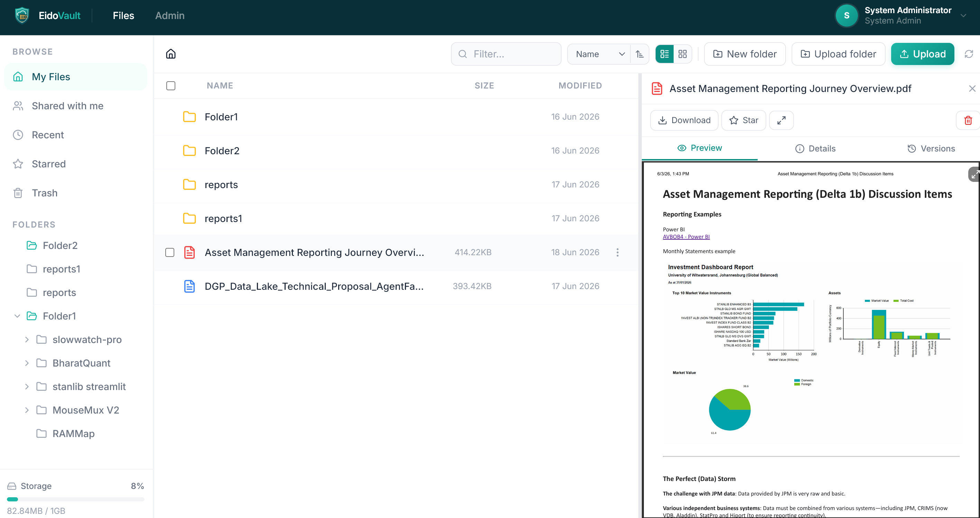Open the Name sort dropdown

coord(599,54)
